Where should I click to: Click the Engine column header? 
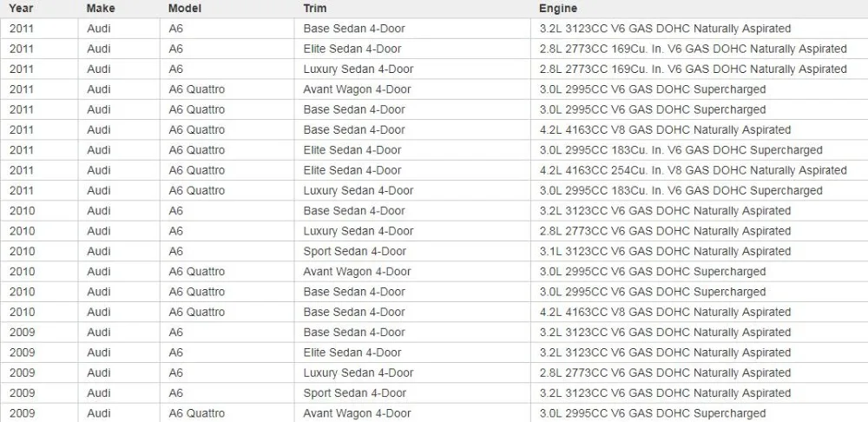(699, 9)
